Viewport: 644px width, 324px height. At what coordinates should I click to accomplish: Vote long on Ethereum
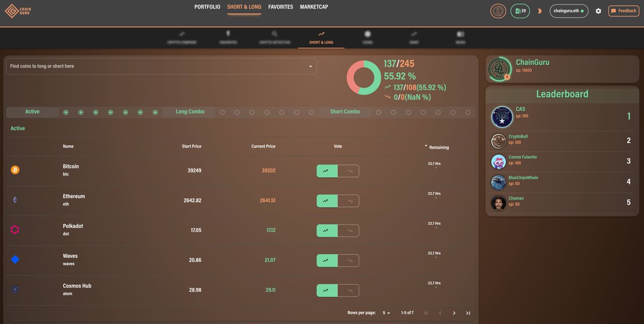pos(327,201)
